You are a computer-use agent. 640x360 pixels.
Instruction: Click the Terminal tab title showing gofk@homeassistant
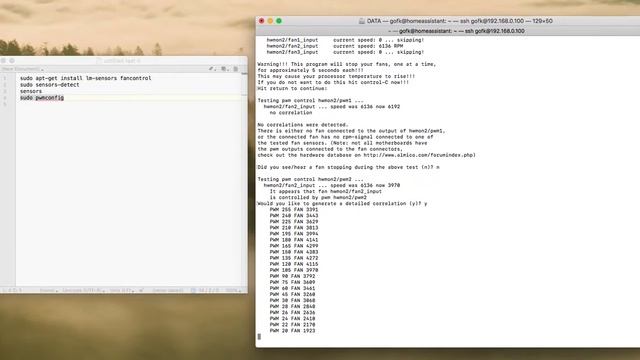(456, 31)
